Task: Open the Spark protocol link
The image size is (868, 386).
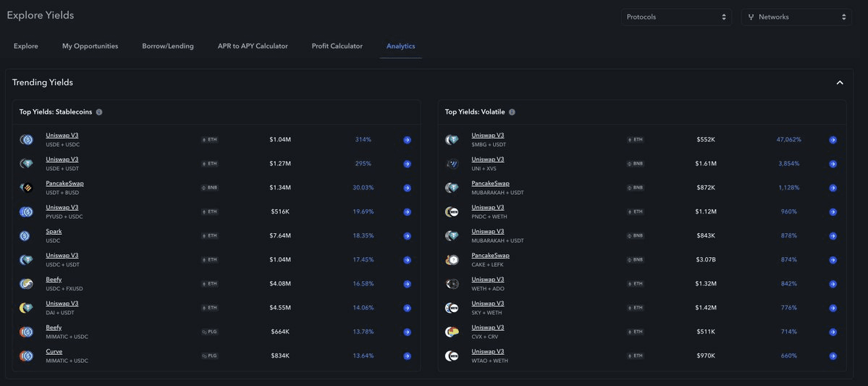Action: tap(54, 232)
